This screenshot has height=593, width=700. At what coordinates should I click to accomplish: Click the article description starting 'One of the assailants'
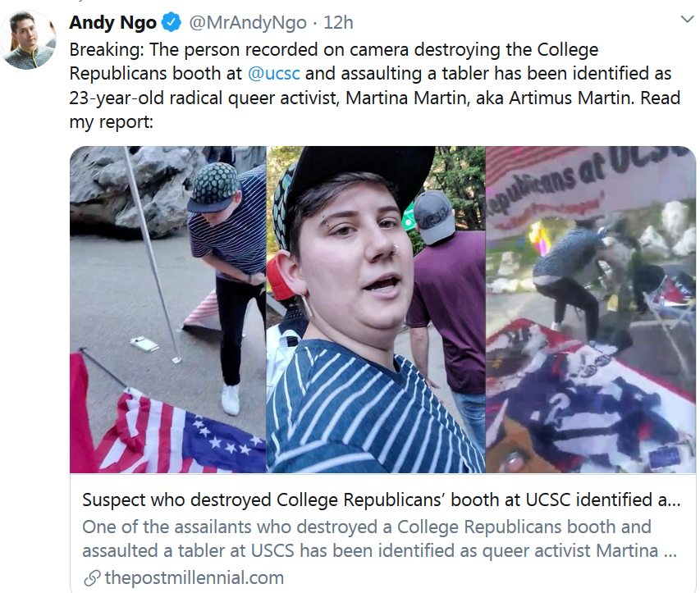coord(379,539)
